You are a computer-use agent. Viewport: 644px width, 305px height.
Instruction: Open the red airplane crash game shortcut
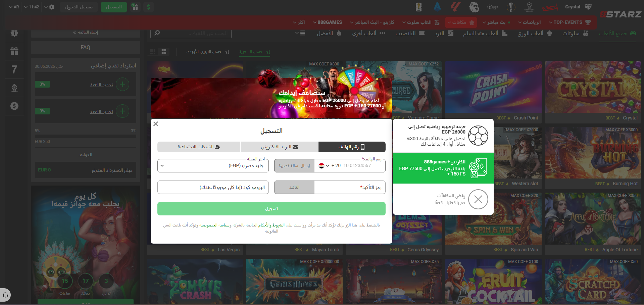550,7
